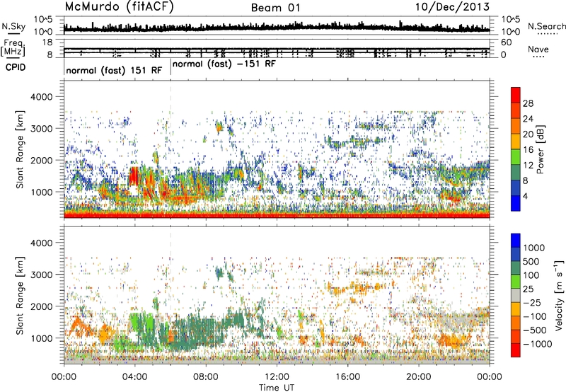Screen dimensions: 566x392
Task: Click the text "normal (fast) -151 RF"
Action: [x=224, y=64]
